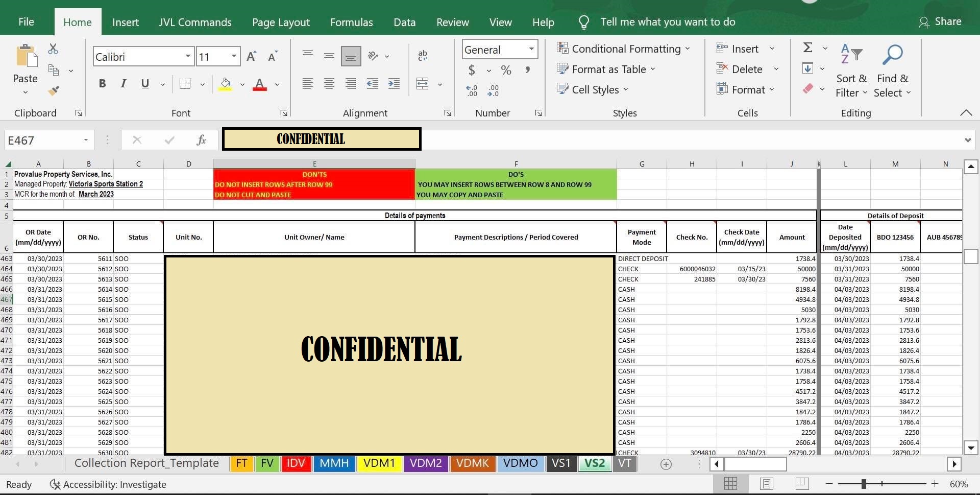Open the Insert ribbon tab

125,22
